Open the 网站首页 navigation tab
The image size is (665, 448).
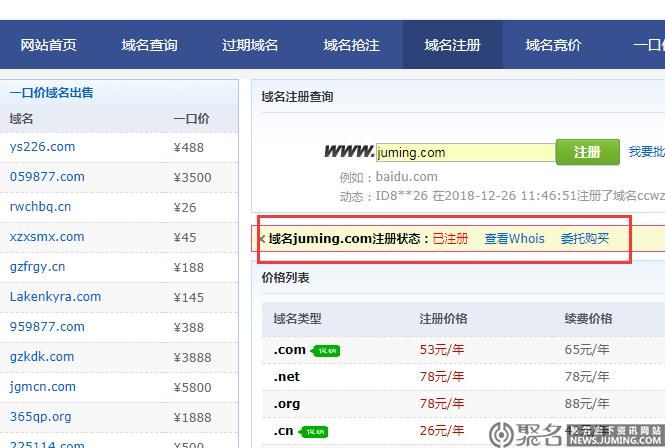coord(48,45)
